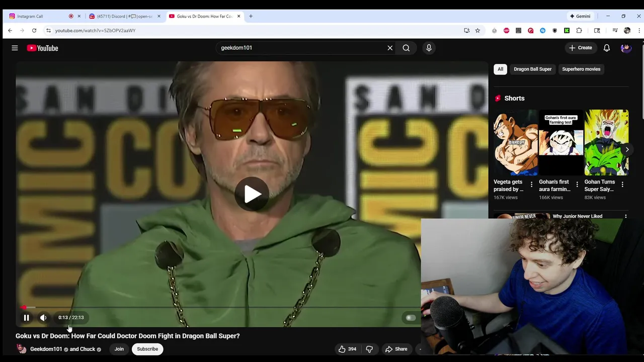Pause the video with control bar button
The width and height of the screenshot is (644, 362).
coord(26,317)
